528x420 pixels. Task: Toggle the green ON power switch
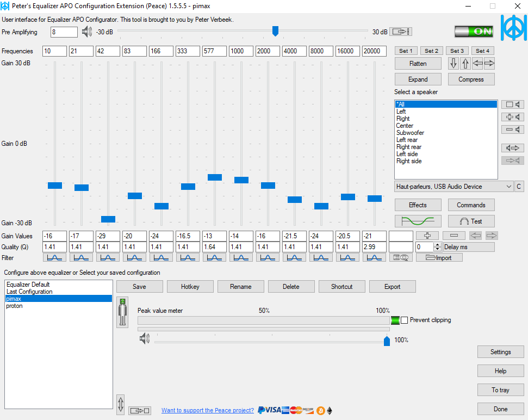474,32
